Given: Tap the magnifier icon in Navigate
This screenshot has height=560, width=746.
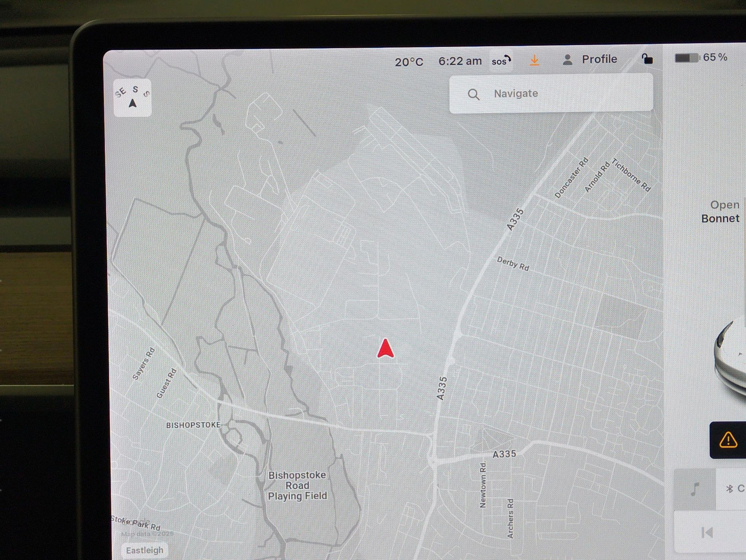Looking at the screenshot, I should point(474,94).
